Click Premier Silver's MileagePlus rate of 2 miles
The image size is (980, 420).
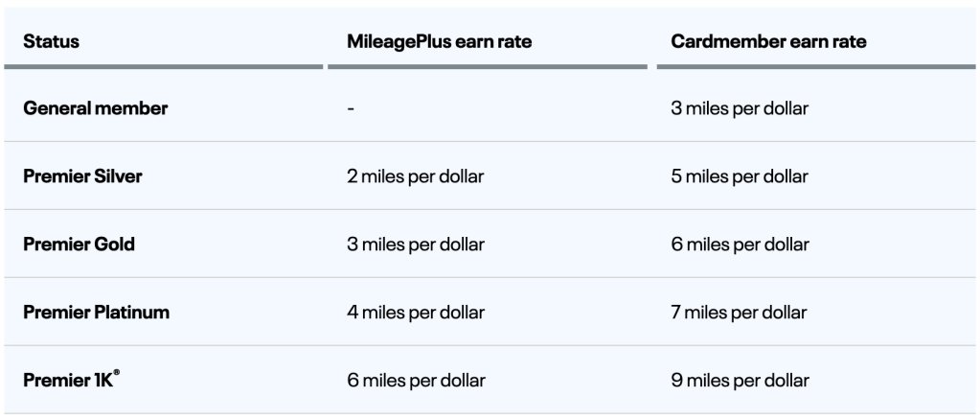pyautogui.click(x=416, y=176)
